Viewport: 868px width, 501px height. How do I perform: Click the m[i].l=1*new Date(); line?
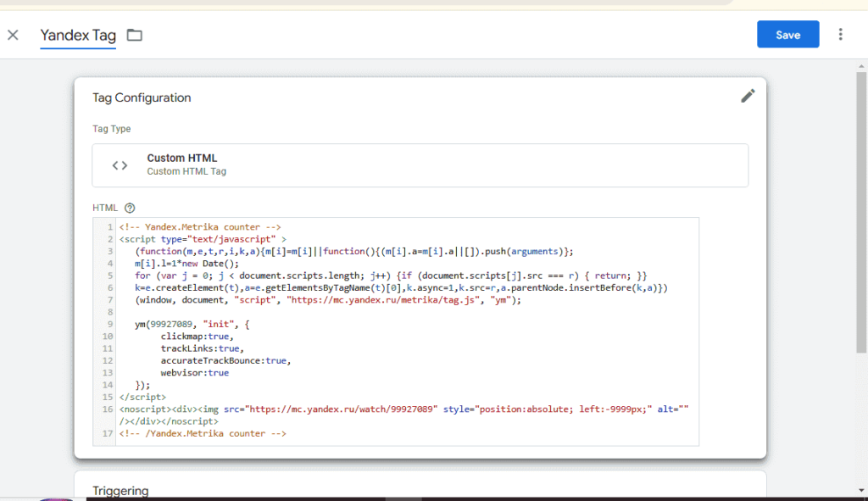click(x=186, y=264)
